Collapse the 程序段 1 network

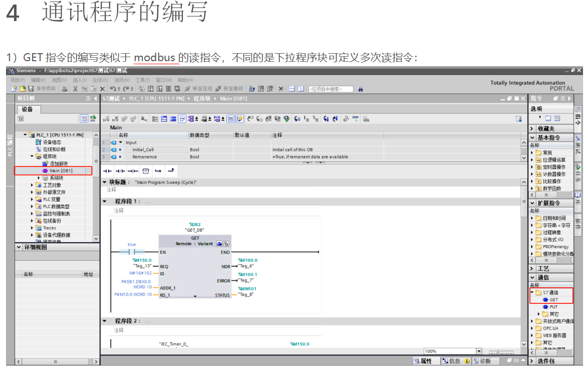pos(105,201)
